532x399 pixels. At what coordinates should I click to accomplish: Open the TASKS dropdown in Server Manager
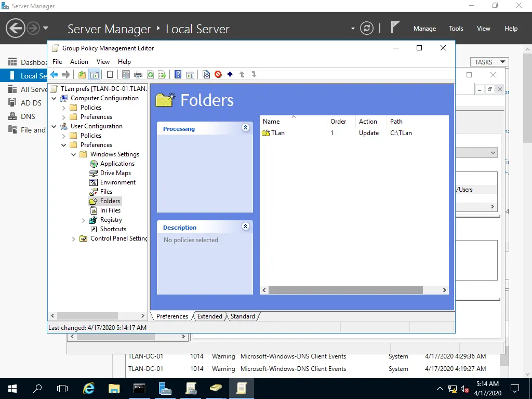[x=489, y=62]
